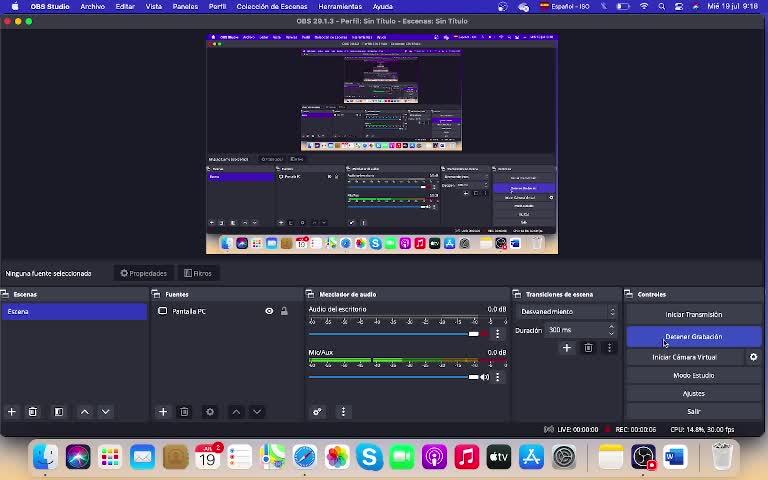Open Mic/Aux options three-dot menu
Screen dimensions: 768x480
pos(498,377)
